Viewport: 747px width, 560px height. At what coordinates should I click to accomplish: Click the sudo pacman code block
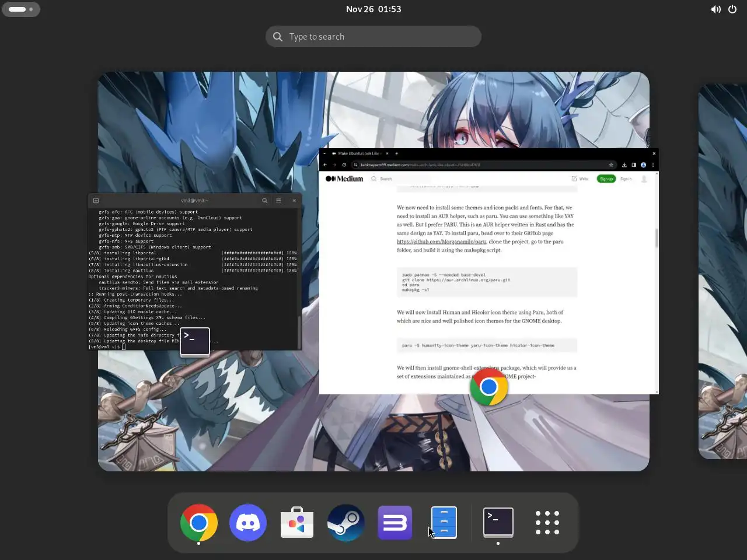coord(487,282)
